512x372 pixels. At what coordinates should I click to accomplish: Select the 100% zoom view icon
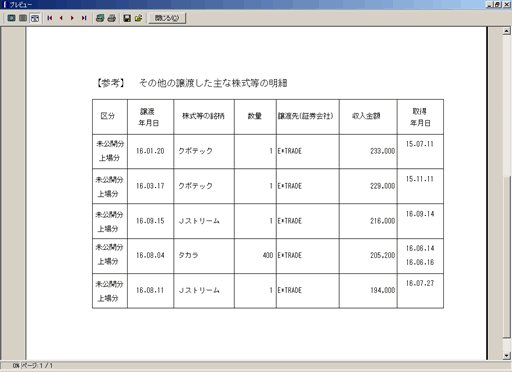click(23, 18)
